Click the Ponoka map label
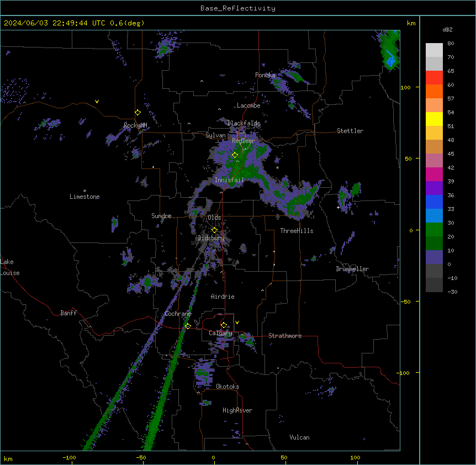The image size is (476, 465). (265, 75)
